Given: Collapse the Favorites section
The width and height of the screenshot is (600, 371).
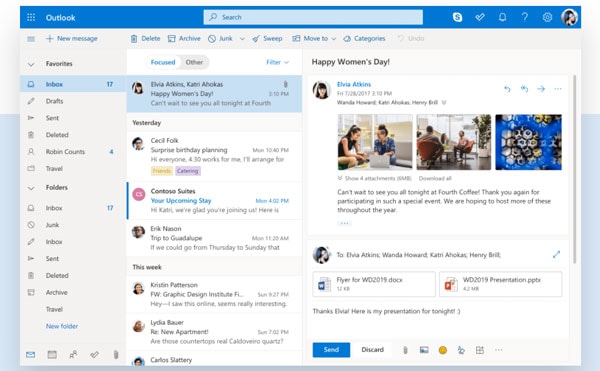Looking at the screenshot, I should click(31, 64).
